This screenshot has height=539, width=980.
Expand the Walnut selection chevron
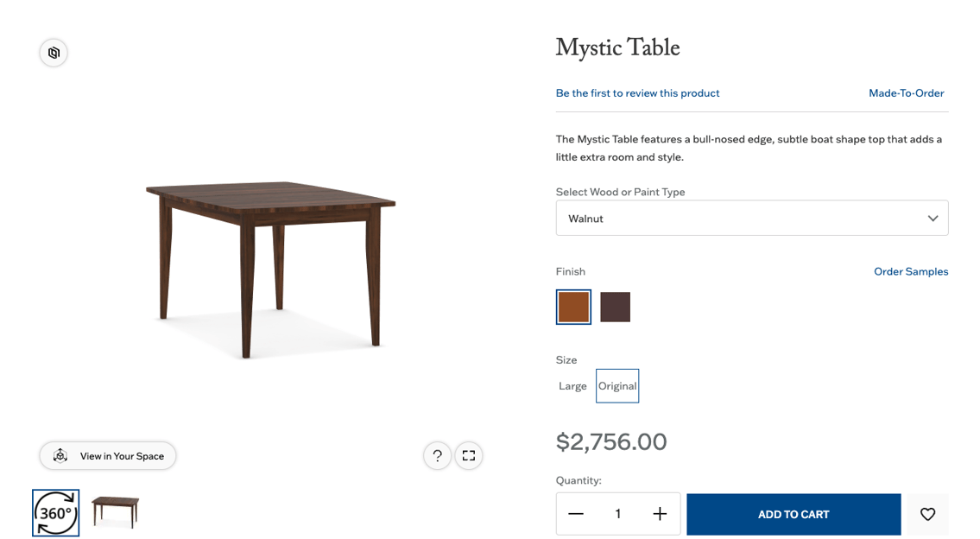933,218
